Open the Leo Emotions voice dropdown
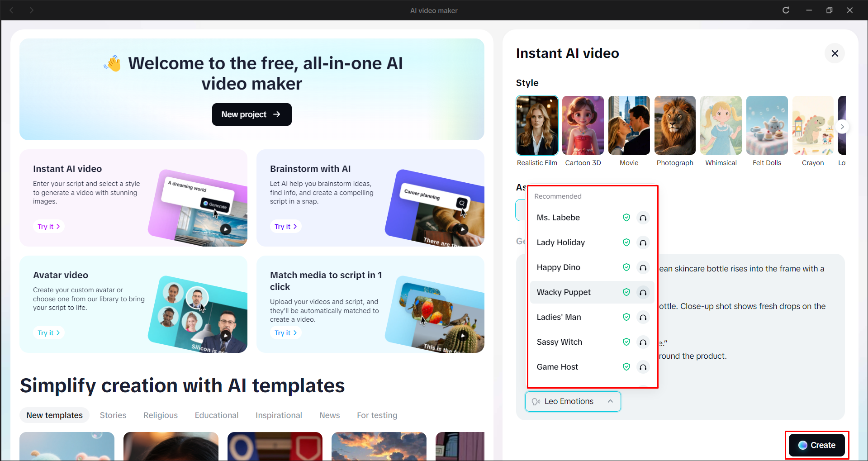The height and width of the screenshot is (461, 868). coord(573,401)
